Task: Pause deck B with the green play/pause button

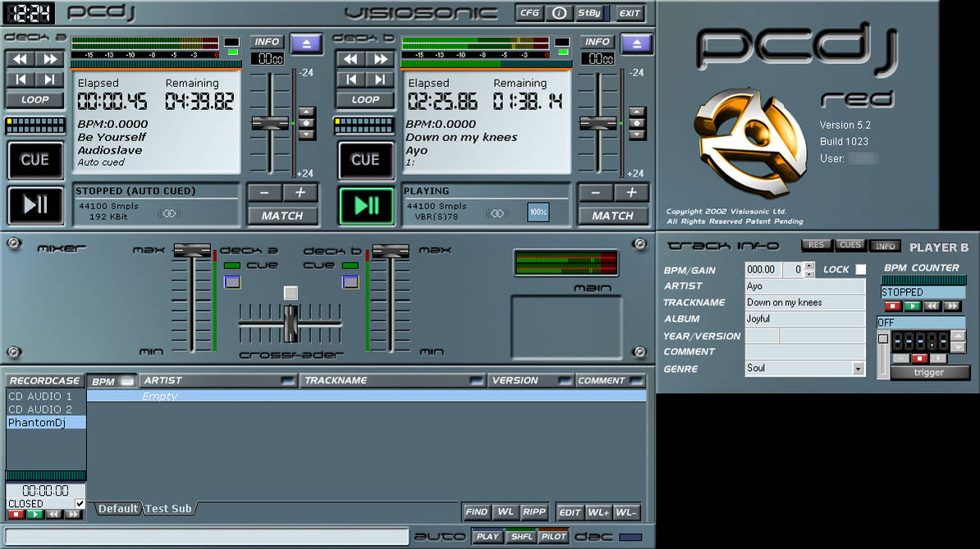Action: (366, 205)
